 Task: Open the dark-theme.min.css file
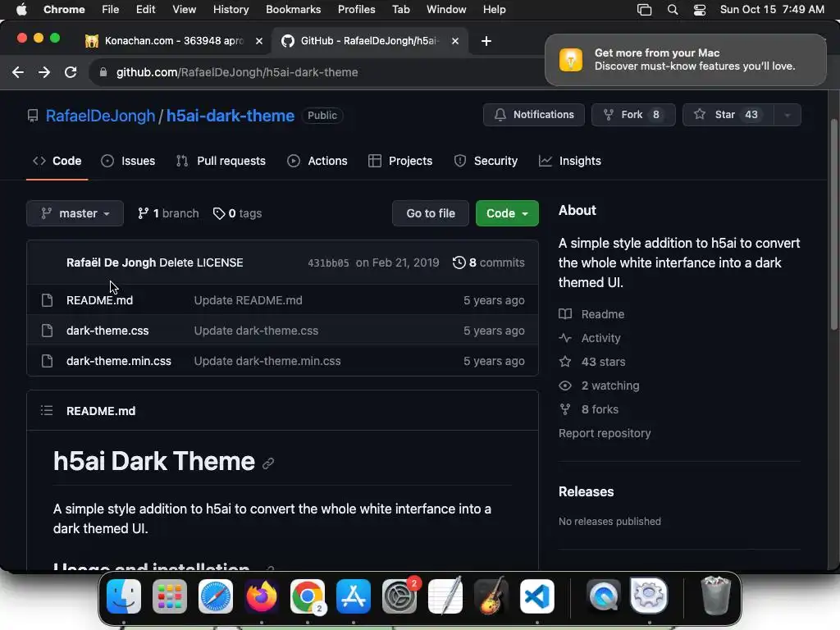pos(119,361)
